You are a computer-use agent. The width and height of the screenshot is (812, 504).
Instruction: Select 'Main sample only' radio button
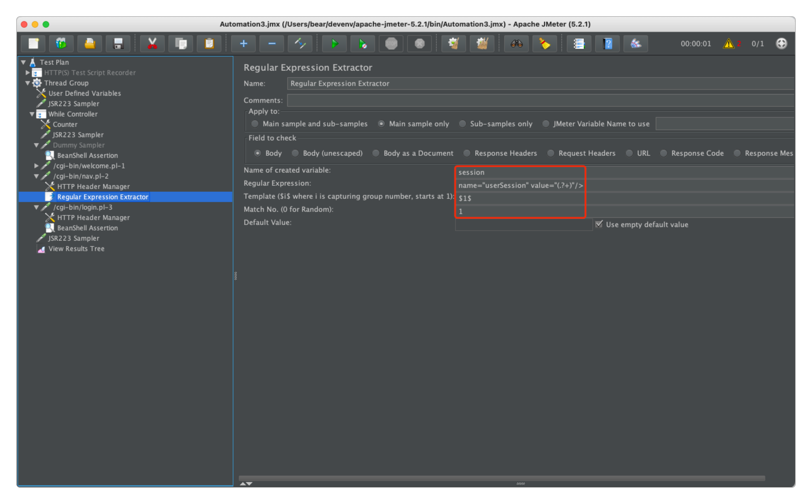tap(381, 124)
